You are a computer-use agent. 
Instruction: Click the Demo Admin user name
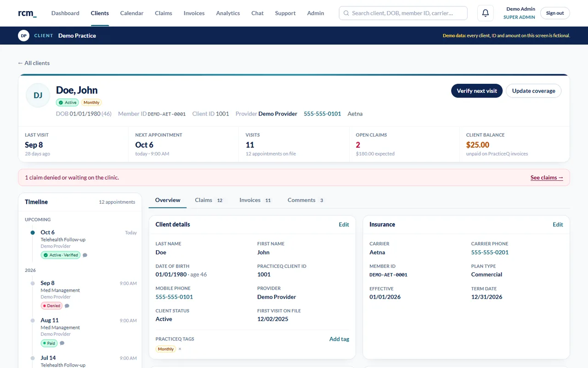(x=520, y=9)
